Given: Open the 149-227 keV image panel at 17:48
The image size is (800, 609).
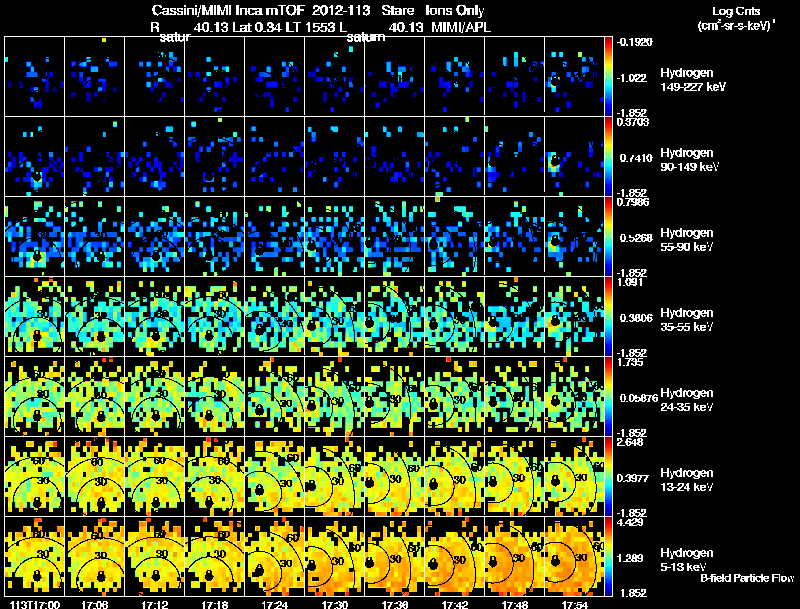Looking at the screenshot, I should tap(515, 76).
